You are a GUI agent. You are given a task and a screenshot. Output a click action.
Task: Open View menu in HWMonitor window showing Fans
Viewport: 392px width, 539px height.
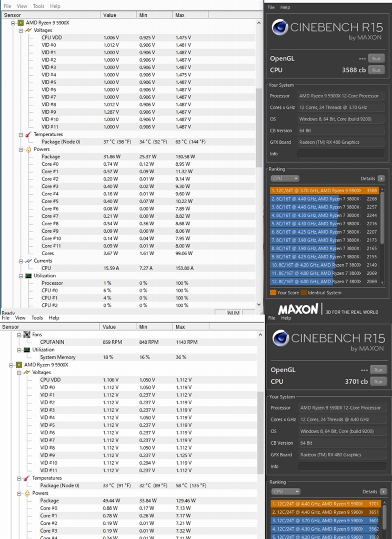[20, 317]
